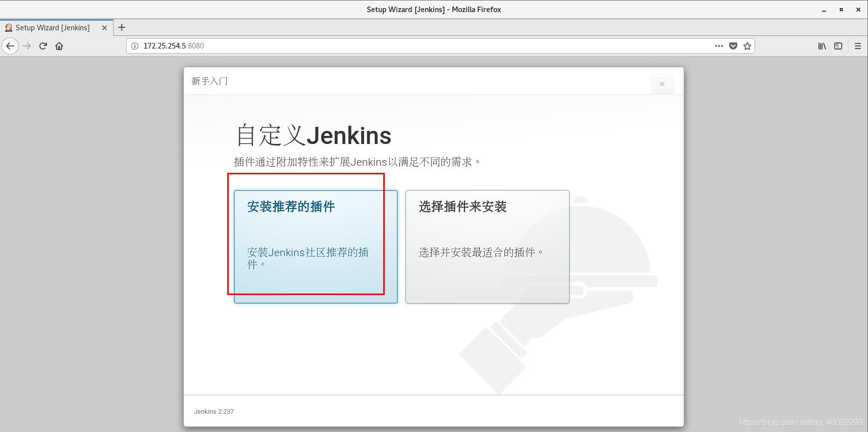Choose 安装推荐的插件 option
868x432 pixels.
coord(316,247)
